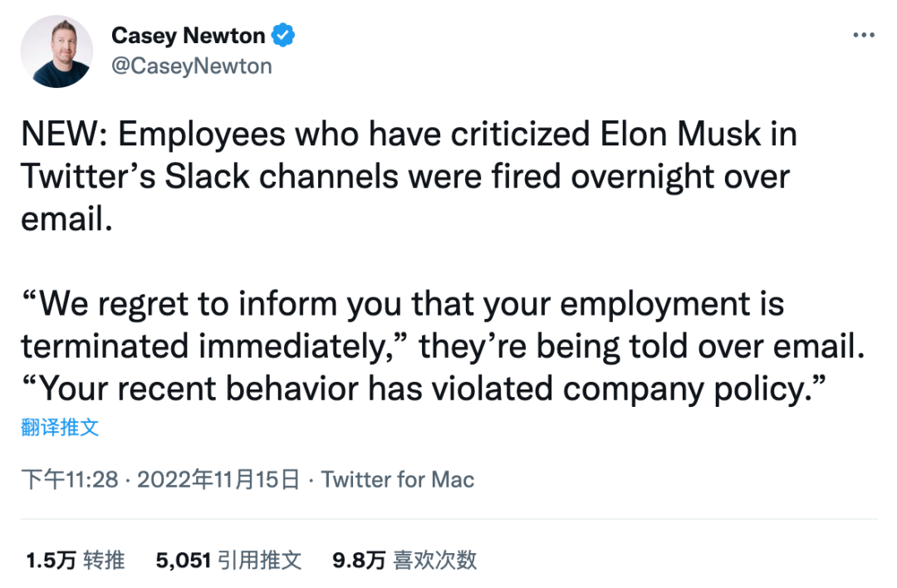This screenshot has width=897, height=588.
Task: Show the 9.8万 喜欢次数 likes list
Action: 404,561
